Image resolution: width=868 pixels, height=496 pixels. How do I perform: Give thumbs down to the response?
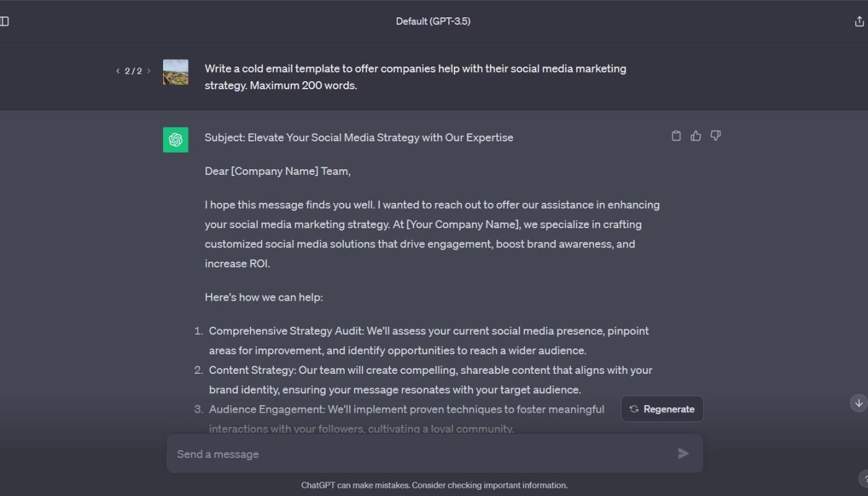(x=715, y=136)
